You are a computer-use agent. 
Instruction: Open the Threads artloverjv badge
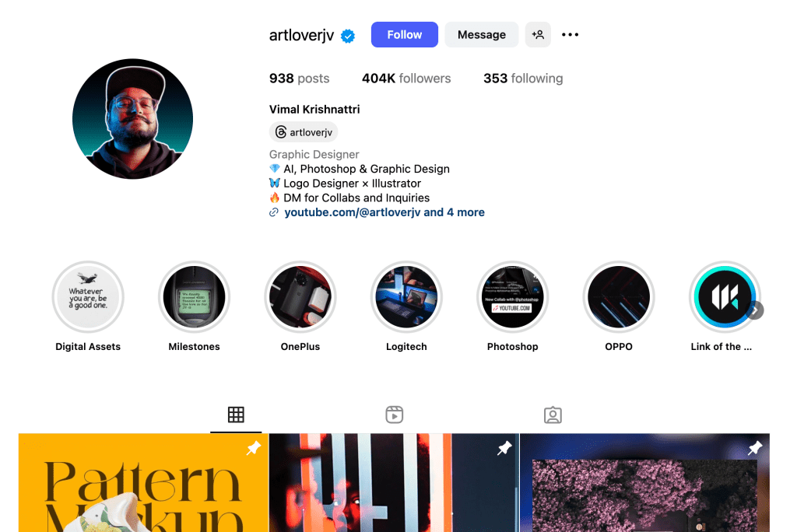[x=304, y=132]
